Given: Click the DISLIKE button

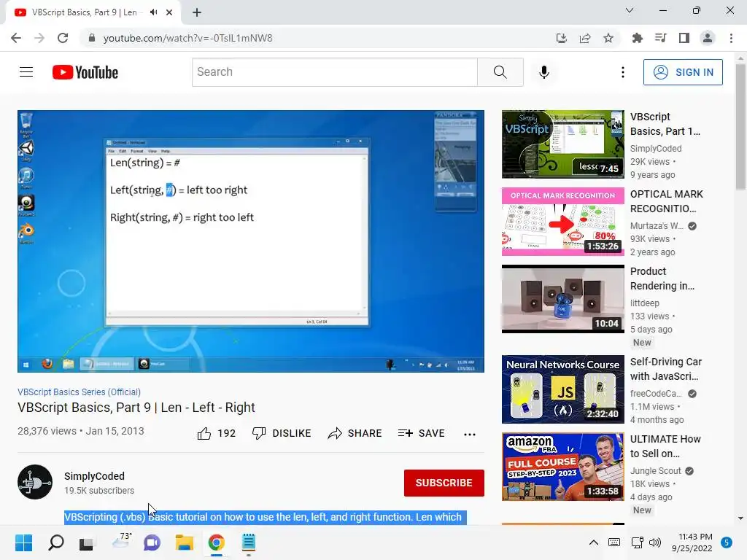Looking at the screenshot, I should (x=282, y=433).
